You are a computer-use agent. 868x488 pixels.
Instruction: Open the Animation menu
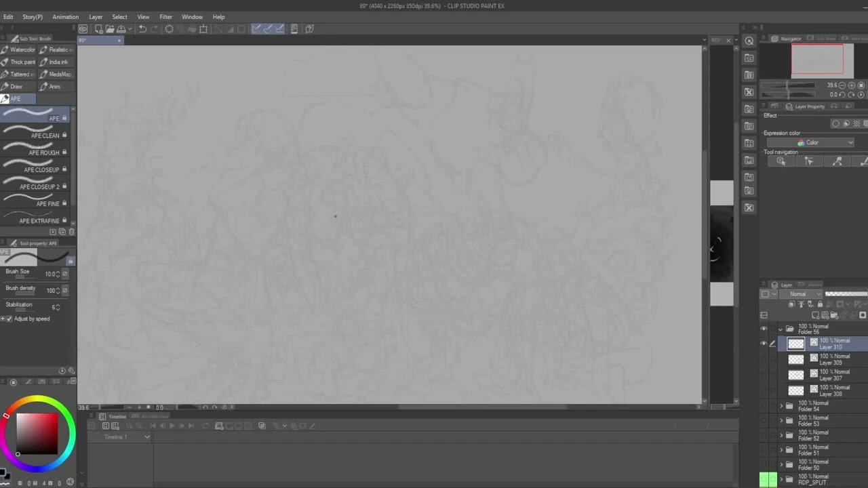(x=66, y=17)
